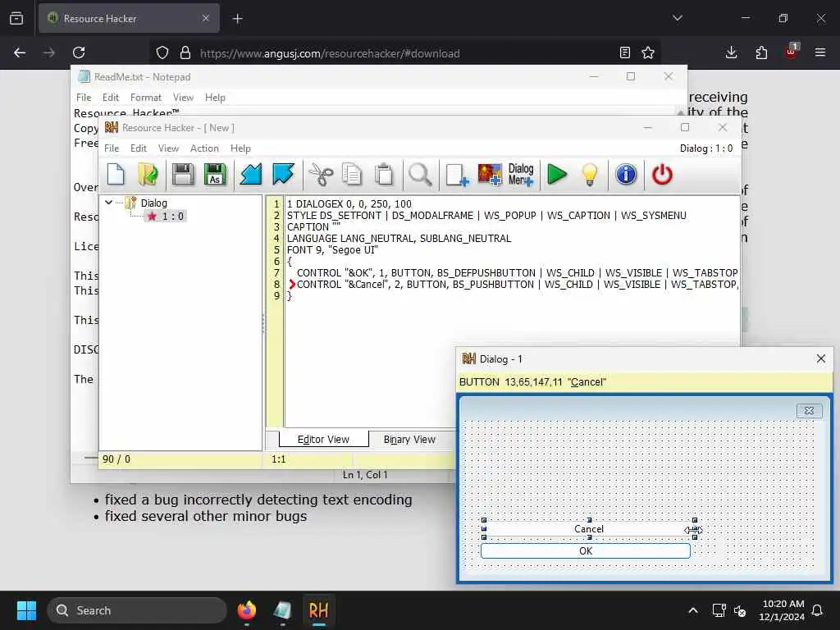The width and height of the screenshot is (840, 630).
Task: Open the list all tabs dropdown
Action: click(x=678, y=18)
